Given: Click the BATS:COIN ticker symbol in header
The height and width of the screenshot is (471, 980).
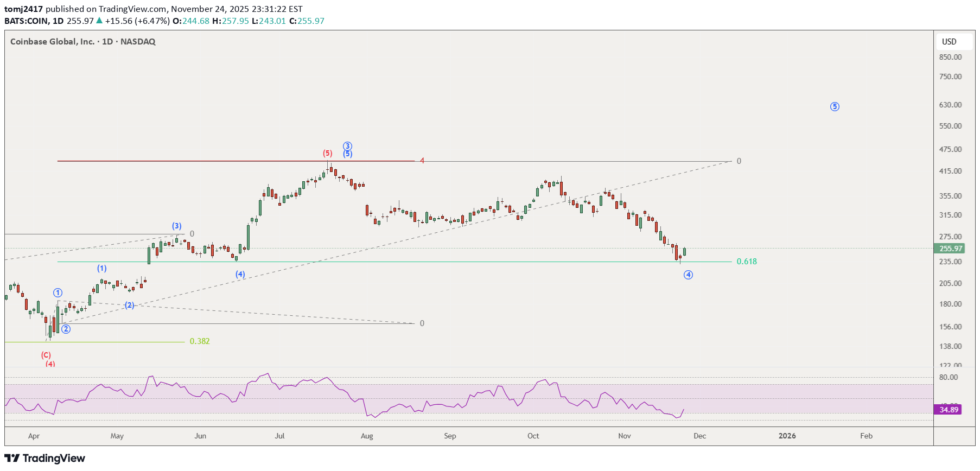Looking at the screenshot, I should click(x=26, y=21).
